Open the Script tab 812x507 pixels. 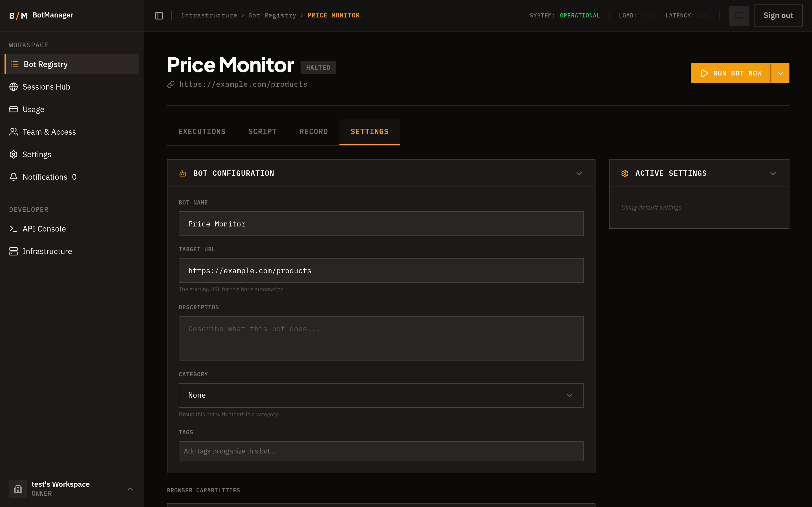(262, 132)
